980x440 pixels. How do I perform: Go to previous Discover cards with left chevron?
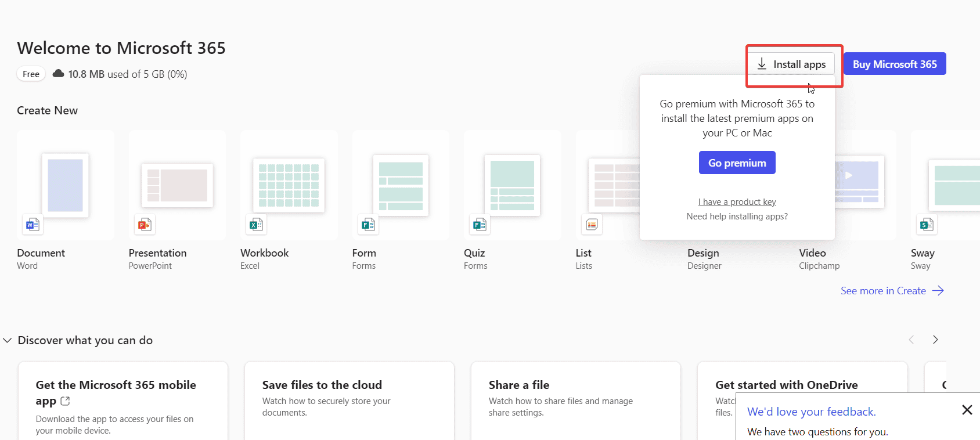click(x=911, y=340)
